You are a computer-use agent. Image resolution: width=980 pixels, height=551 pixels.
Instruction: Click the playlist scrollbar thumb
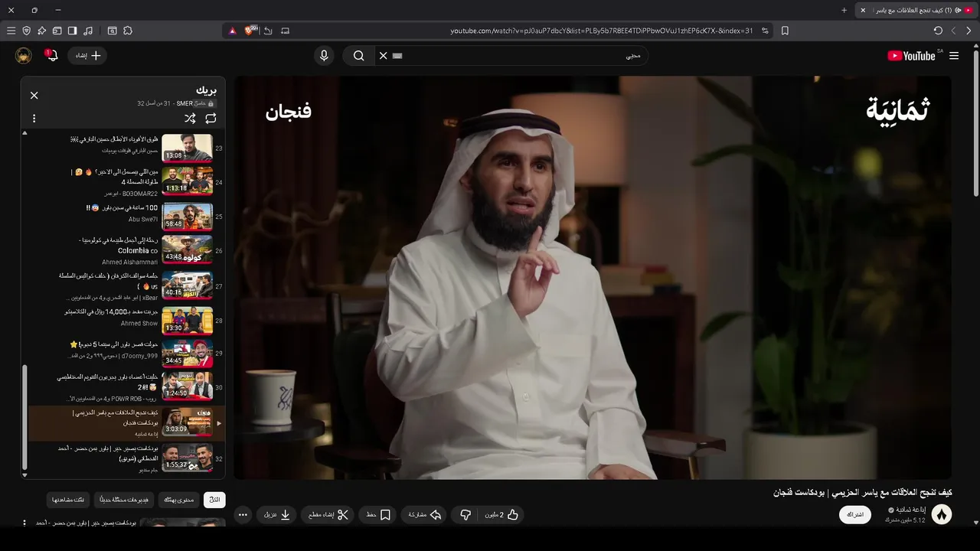click(24, 416)
